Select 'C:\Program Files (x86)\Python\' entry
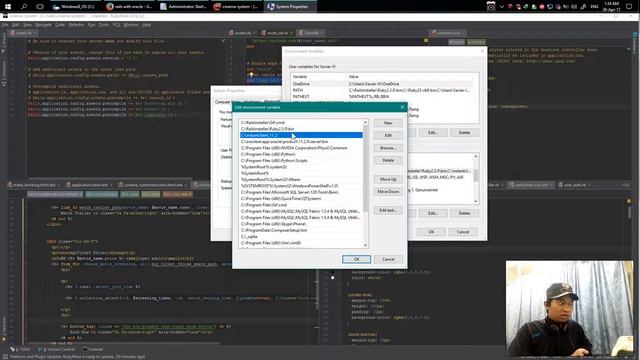The height and width of the screenshot is (360, 640). pyautogui.click(x=301, y=154)
